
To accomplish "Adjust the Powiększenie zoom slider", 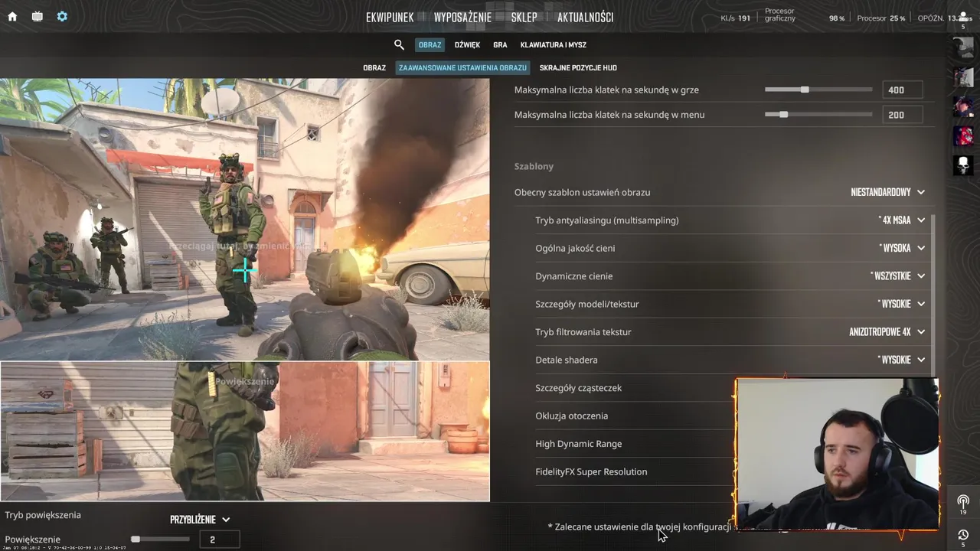I will (160, 540).
